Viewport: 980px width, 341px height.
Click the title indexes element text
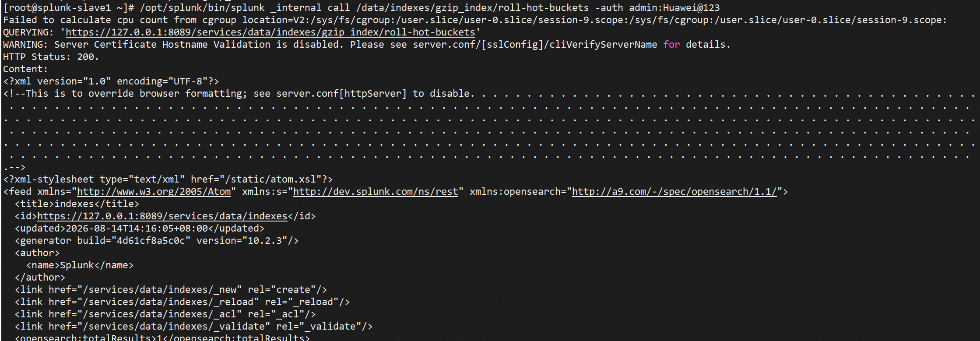click(77, 204)
